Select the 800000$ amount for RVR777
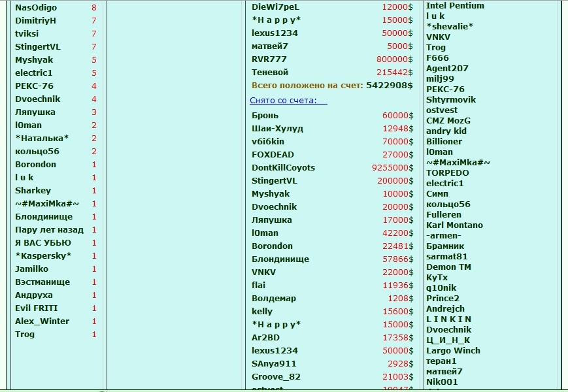Screen dimensions: 568x392 tap(395, 59)
